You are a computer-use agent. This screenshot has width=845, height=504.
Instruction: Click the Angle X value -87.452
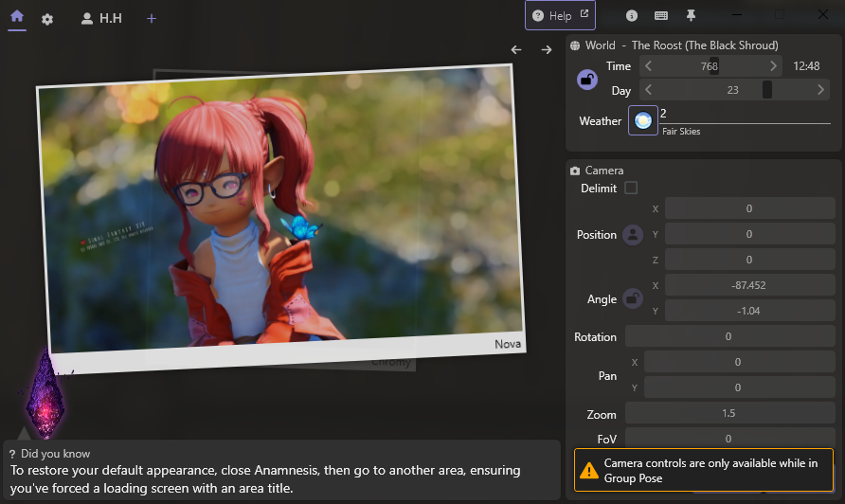(x=749, y=285)
